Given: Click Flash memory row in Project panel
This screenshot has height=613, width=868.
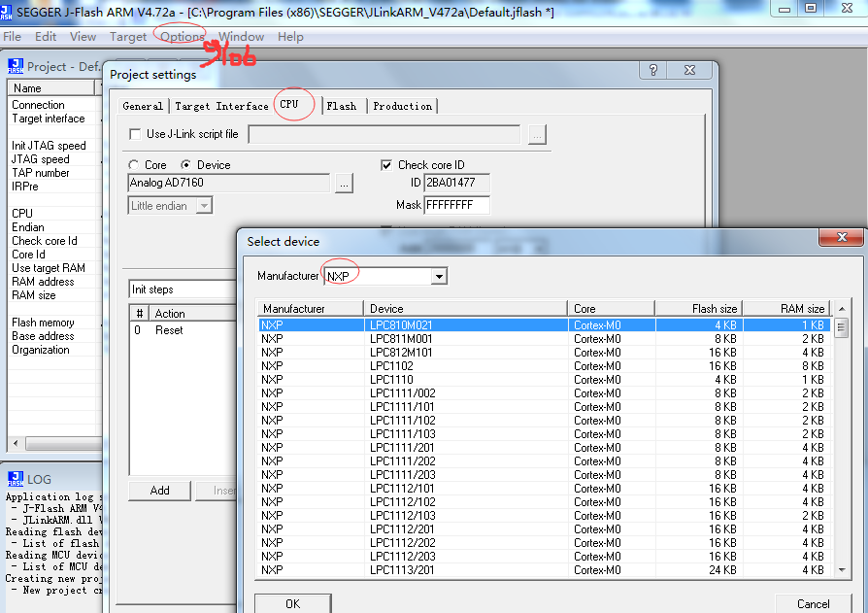Looking at the screenshot, I should click(x=54, y=323).
